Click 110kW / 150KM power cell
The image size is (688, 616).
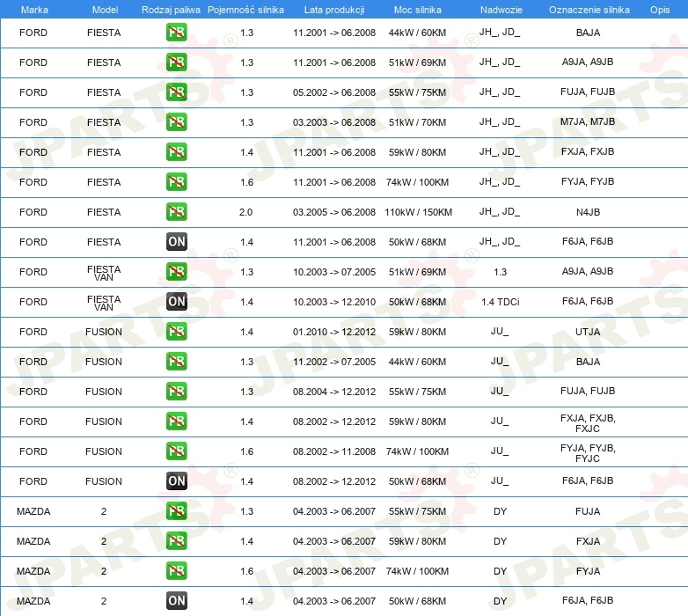418,212
